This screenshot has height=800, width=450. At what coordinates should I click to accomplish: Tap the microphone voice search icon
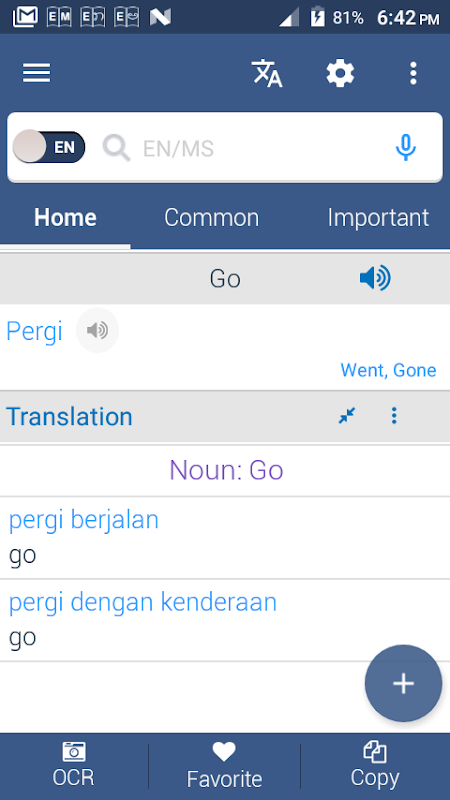[x=406, y=148]
